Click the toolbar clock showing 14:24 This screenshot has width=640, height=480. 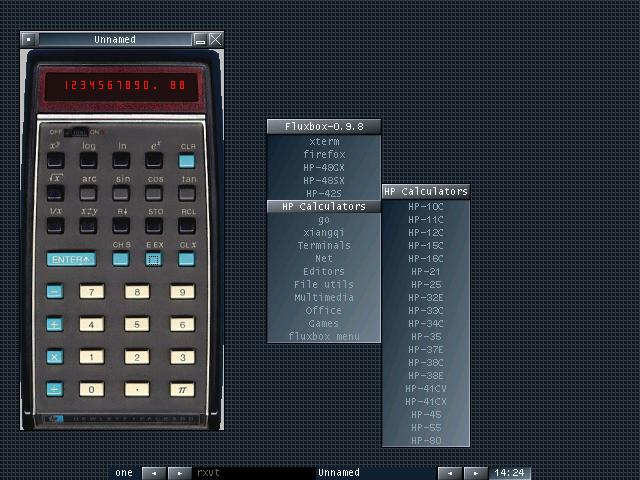pos(509,473)
